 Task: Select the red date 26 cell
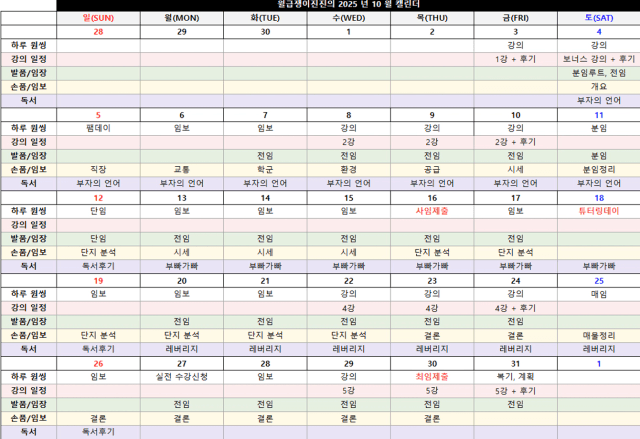click(98, 364)
